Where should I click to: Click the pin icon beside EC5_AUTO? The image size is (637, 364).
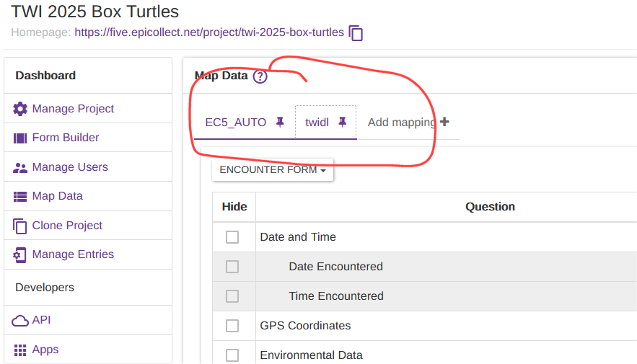280,122
